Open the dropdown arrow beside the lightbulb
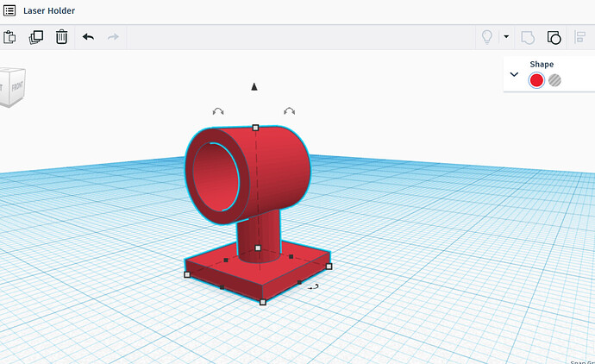 click(506, 36)
